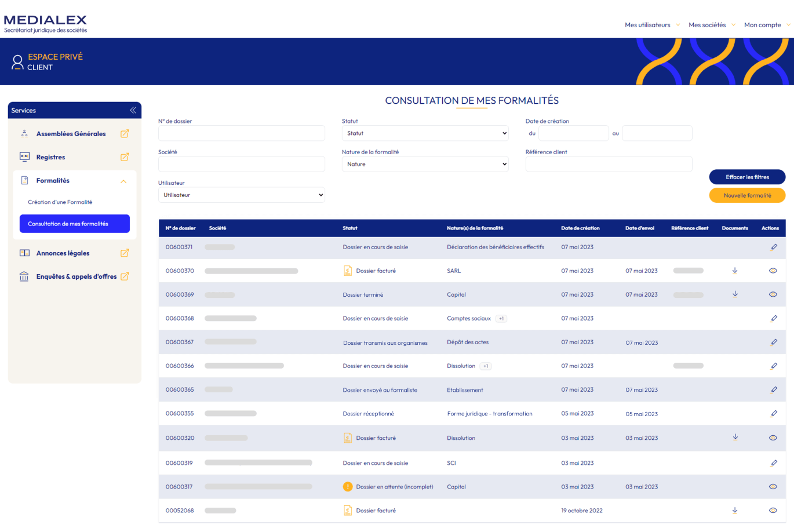The image size is (794, 532).
Task: Download documents for dossier 00600370
Action: 735,271
